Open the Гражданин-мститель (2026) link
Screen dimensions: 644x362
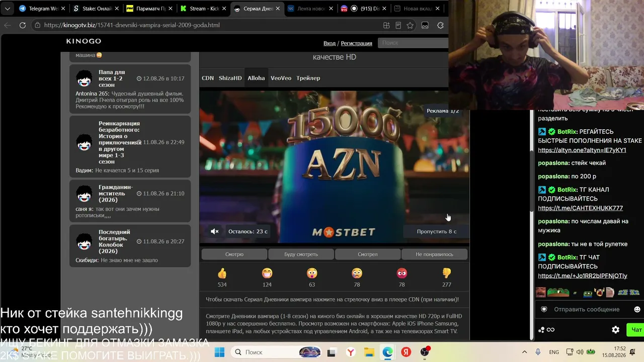coord(116,194)
